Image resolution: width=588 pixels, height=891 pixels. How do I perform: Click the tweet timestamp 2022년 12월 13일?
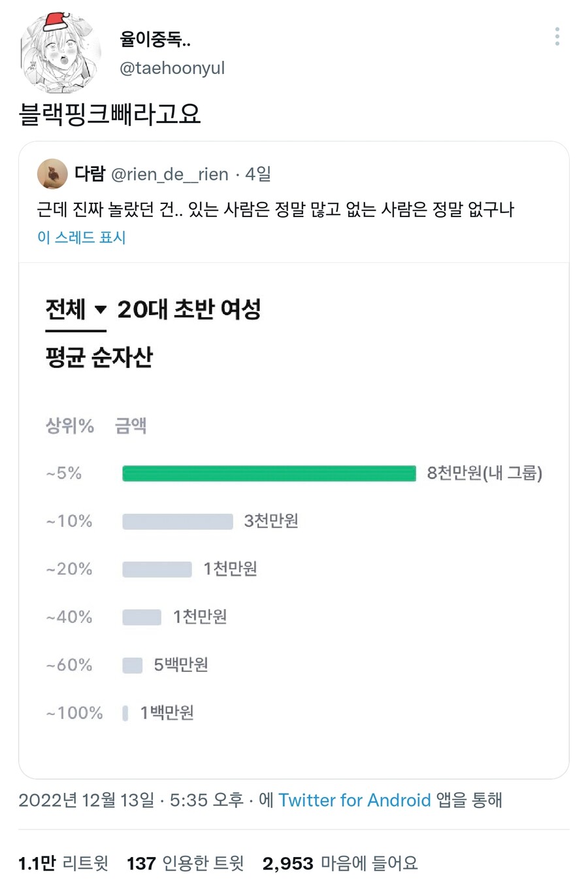86,800
